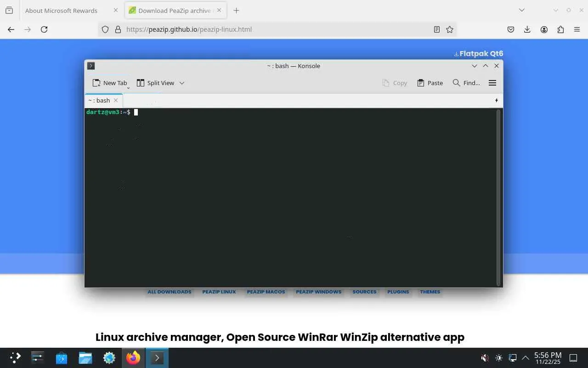Screen dimensions: 588x368
Task: Click the tab bar new-tab icon at right
Action: [497, 100]
